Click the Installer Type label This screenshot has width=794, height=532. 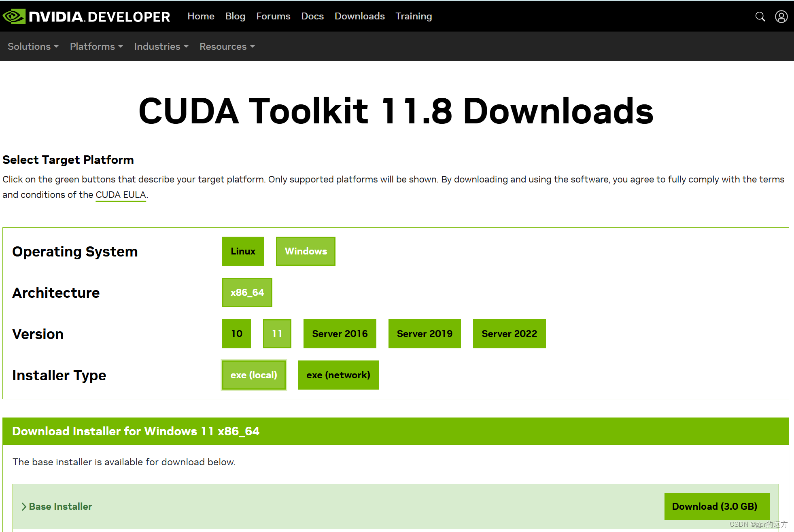[59, 375]
